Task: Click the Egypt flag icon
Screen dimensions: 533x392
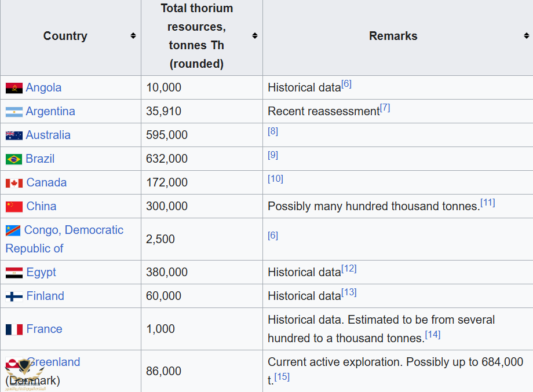Action: click(x=14, y=273)
